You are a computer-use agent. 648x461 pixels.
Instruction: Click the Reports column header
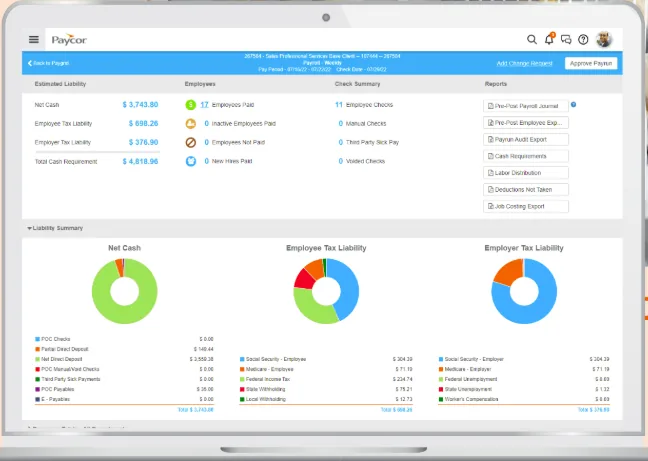[496, 84]
